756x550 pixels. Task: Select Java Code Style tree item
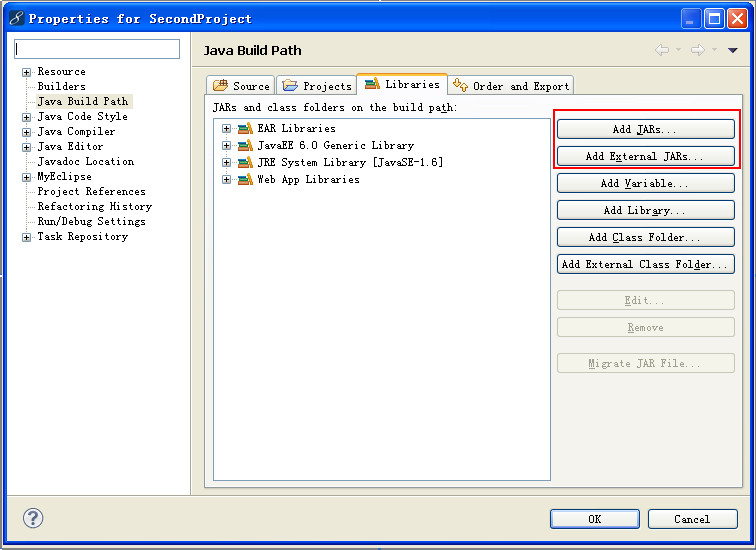(x=82, y=116)
